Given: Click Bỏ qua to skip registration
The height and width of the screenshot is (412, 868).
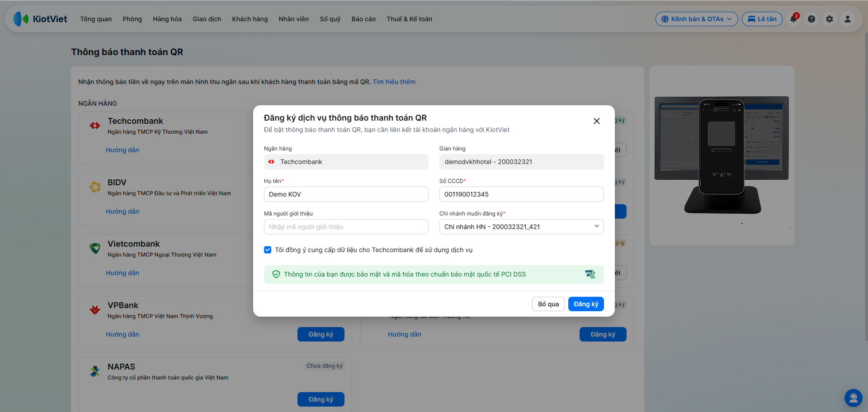Looking at the screenshot, I should coord(548,304).
